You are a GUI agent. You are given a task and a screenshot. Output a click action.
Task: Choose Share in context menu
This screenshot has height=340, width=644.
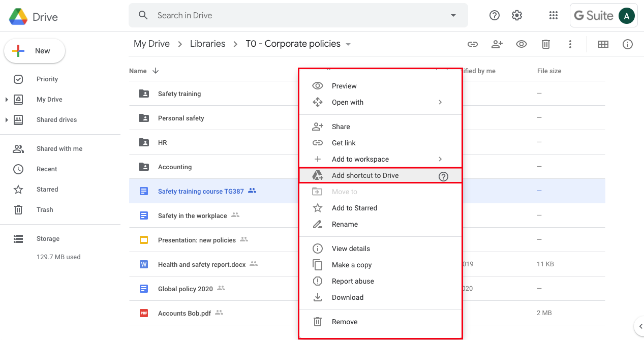click(380, 127)
